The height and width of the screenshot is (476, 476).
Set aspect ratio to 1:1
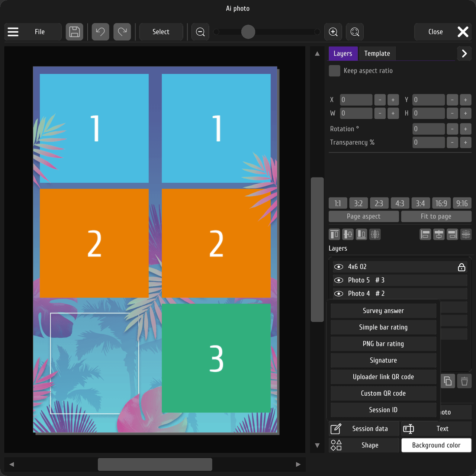(338, 203)
